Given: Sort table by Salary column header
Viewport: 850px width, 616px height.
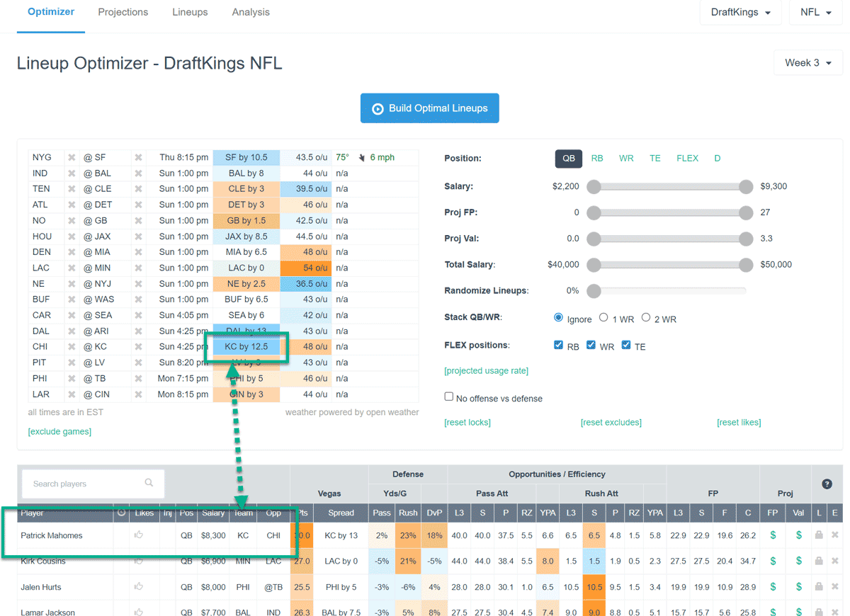Looking at the screenshot, I should tap(212, 513).
